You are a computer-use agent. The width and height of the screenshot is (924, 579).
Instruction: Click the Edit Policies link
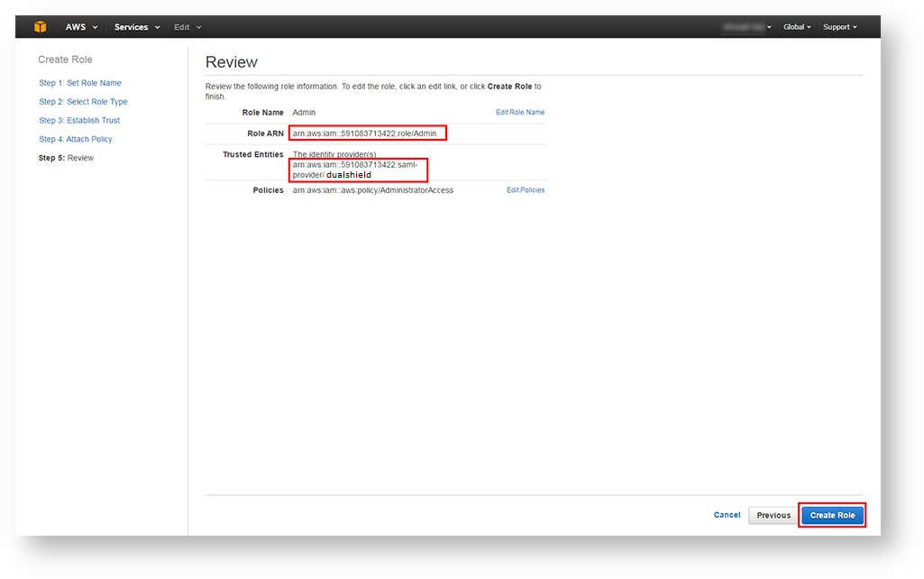click(526, 190)
